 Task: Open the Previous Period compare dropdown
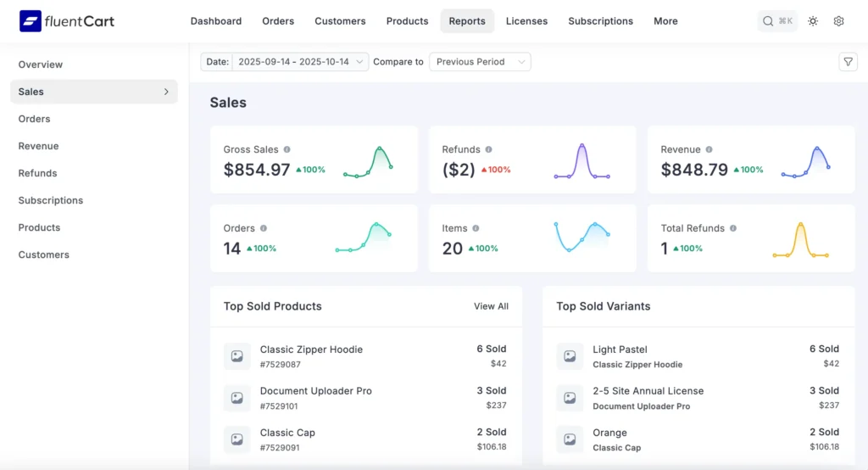(x=480, y=62)
